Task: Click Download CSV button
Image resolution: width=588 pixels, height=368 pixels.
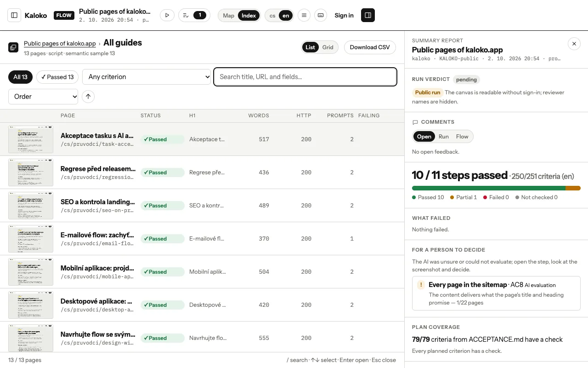Action: pyautogui.click(x=370, y=47)
